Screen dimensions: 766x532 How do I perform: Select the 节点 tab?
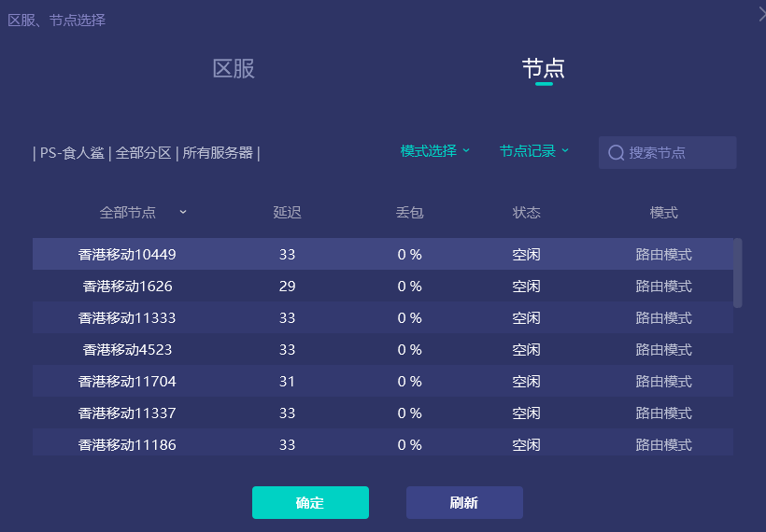(544, 68)
